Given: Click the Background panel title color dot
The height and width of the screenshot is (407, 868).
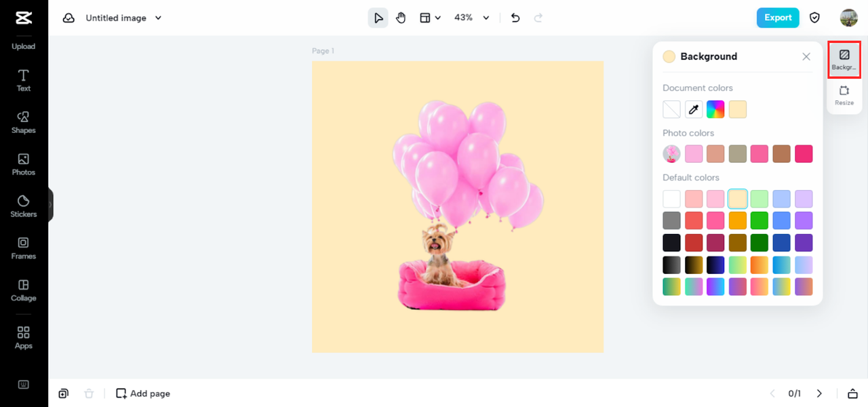Looking at the screenshot, I should [x=669, y=57].
